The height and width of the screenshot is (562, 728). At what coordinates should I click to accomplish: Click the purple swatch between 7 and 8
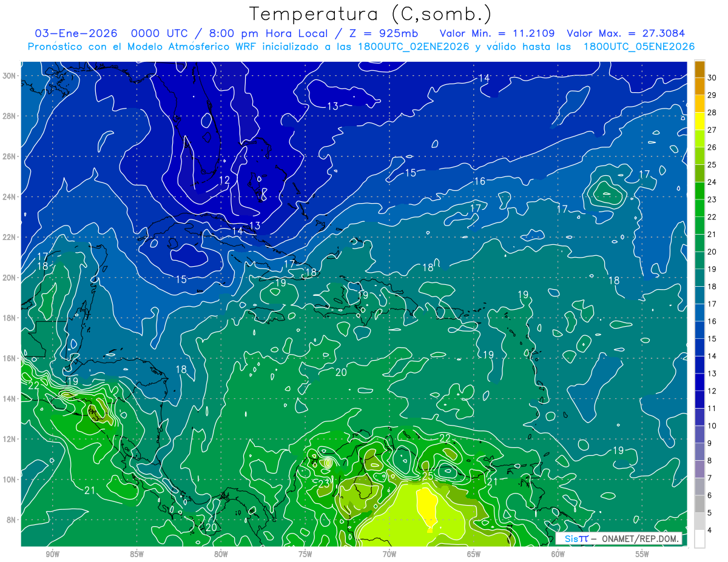pyautogui.click(x=699, y=469)
